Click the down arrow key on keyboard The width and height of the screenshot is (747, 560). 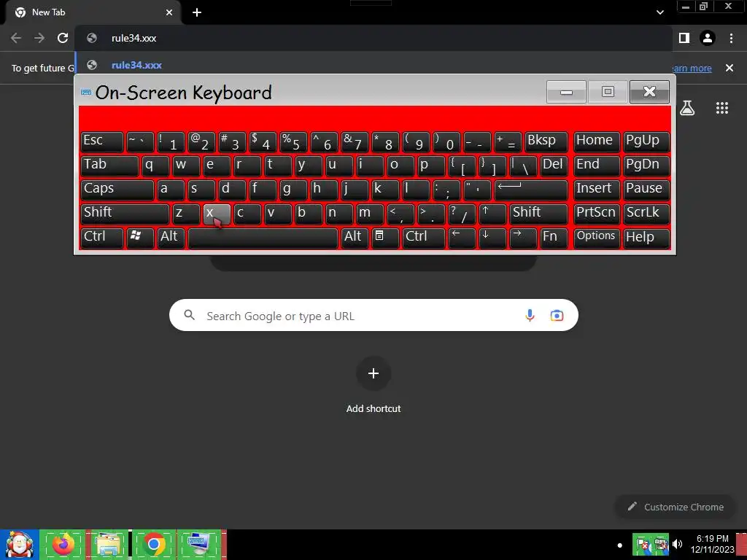click(492, 238)
